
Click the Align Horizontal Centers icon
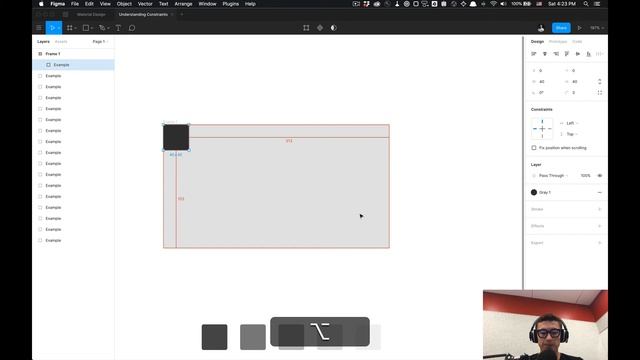[544, 54]
